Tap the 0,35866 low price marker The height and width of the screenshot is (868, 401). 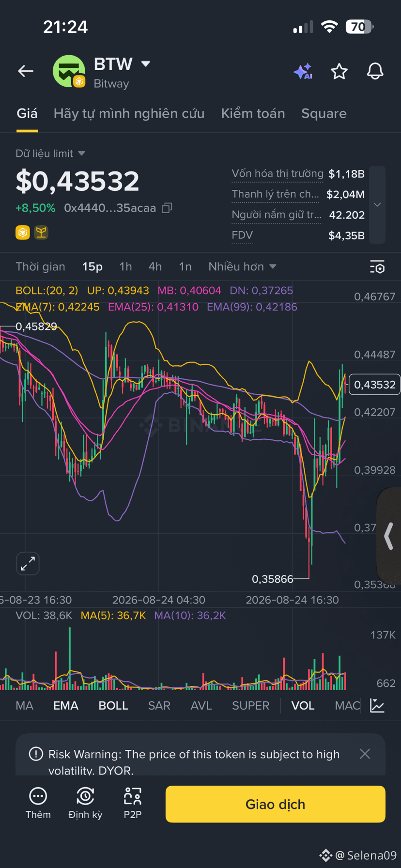pyautogui.click(x=273, y=579)
